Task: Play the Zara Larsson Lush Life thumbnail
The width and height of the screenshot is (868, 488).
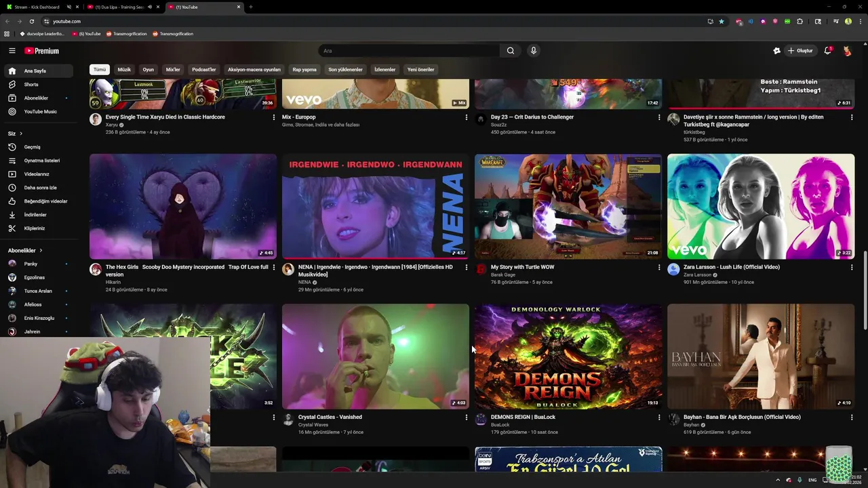Action: coord(761,206)
